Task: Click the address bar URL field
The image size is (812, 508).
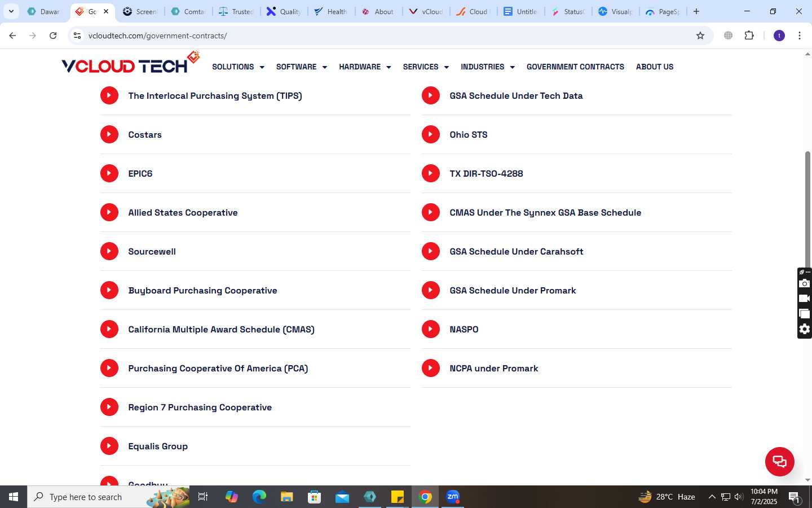Action: [389, 36]
